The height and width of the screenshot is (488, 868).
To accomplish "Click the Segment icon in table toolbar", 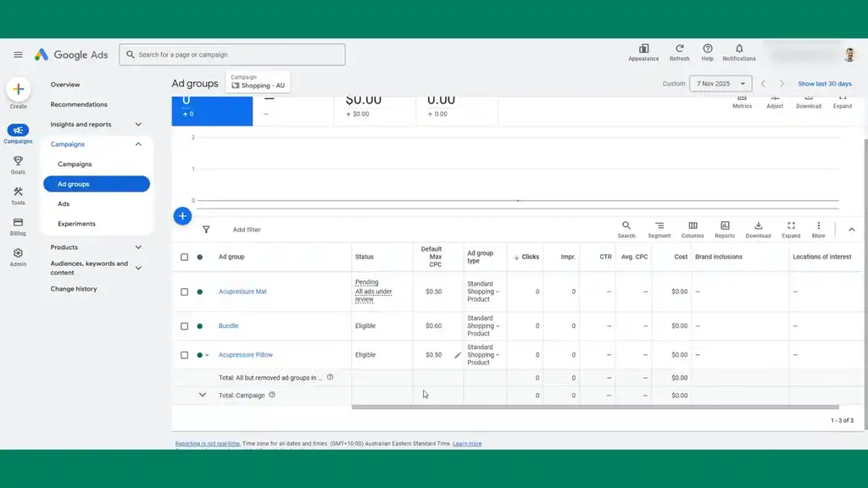I will click(659, 230).
